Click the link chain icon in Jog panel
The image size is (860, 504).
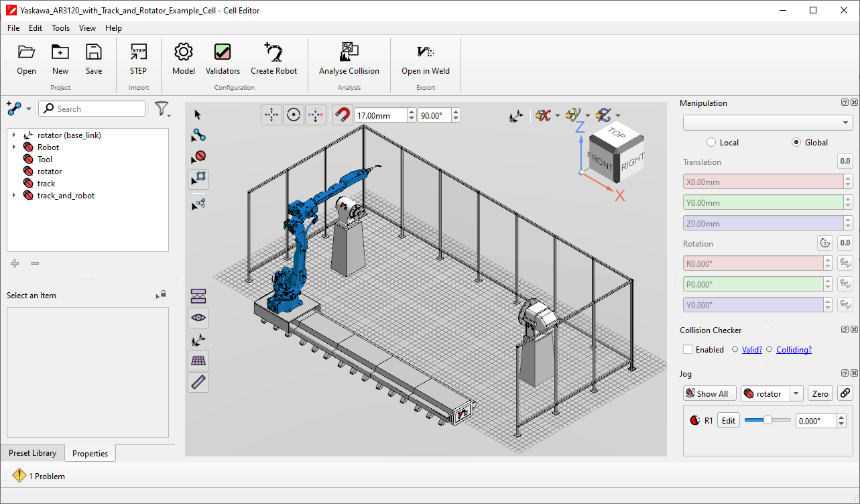pos(845,393)
